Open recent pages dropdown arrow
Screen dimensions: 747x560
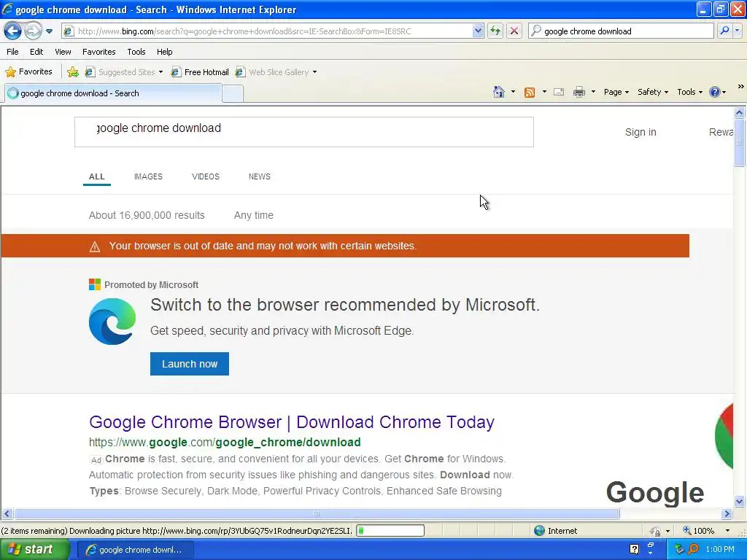click(49, 31)
